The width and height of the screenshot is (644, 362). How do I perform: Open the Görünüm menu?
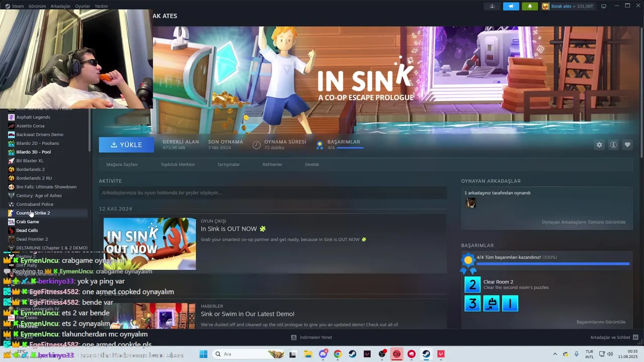tap(37, 6)
